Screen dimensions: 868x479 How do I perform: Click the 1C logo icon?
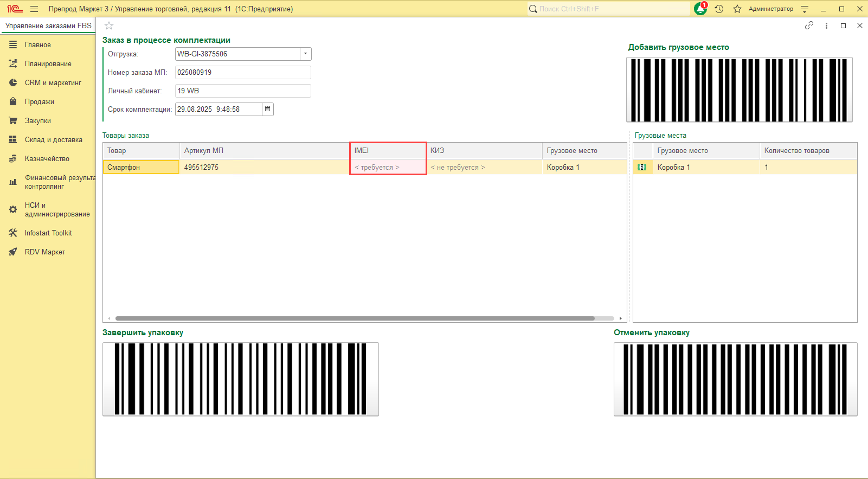point(15,9)
